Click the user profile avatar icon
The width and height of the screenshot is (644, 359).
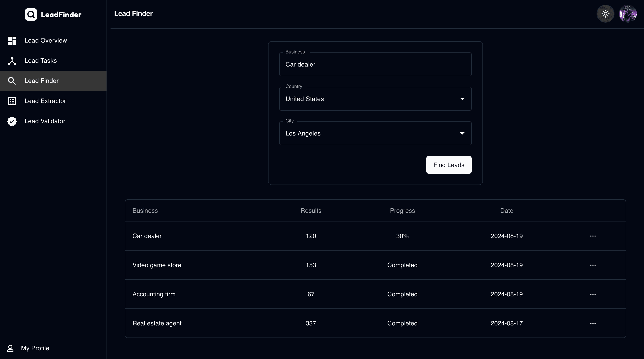(x=628, y=13)
